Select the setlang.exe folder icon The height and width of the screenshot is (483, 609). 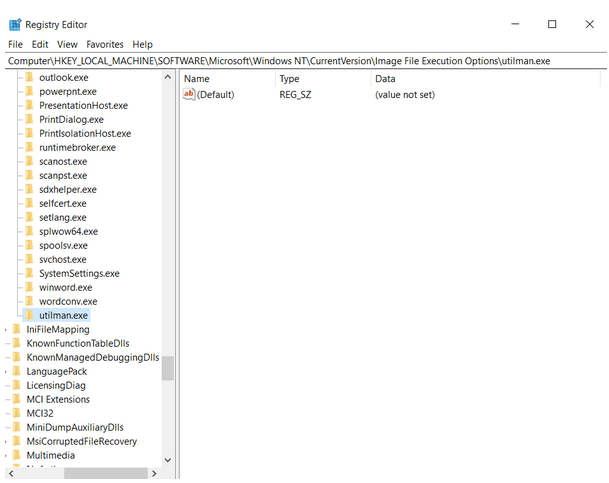tap(29, 217)
